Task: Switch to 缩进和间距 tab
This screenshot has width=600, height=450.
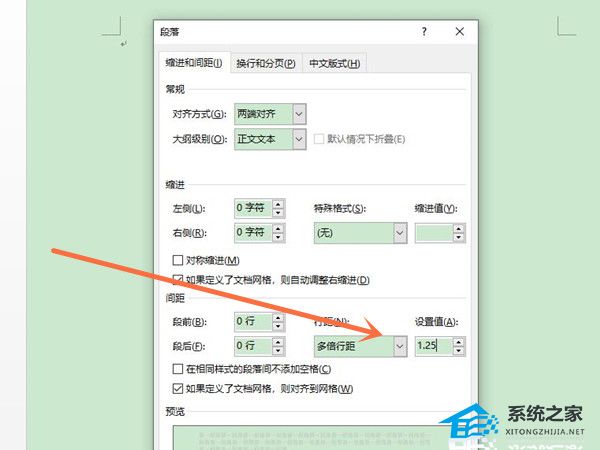Action: click(194, 63)
